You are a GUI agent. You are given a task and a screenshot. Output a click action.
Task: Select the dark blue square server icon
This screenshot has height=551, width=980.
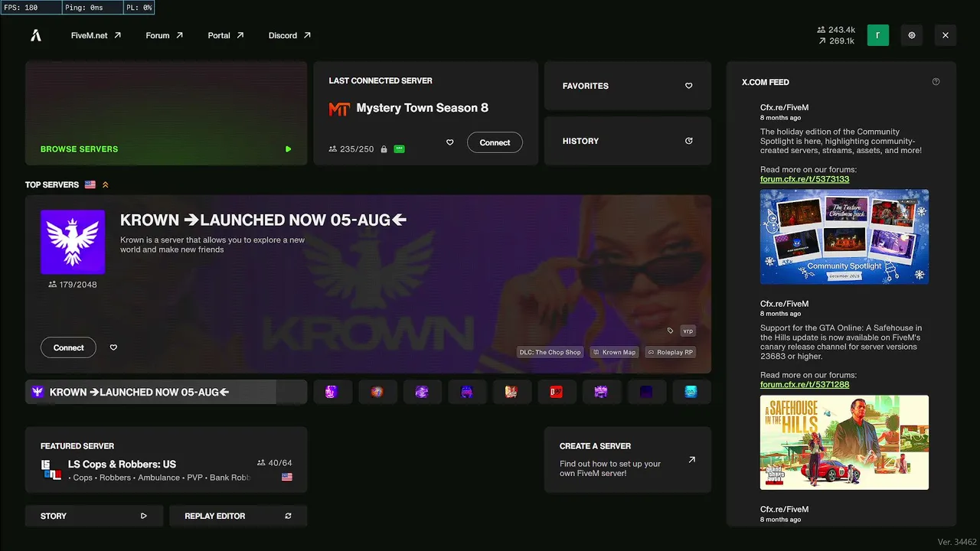pyautogui.click(x=646, y=392)
